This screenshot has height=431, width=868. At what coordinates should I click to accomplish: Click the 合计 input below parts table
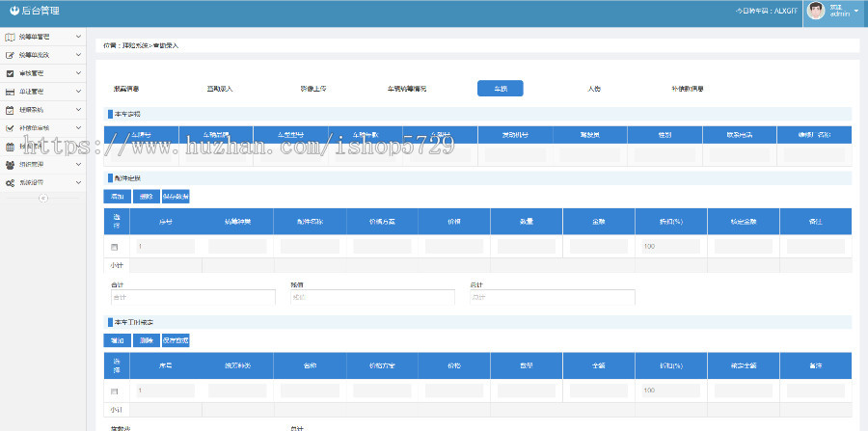tap(193, 297)
